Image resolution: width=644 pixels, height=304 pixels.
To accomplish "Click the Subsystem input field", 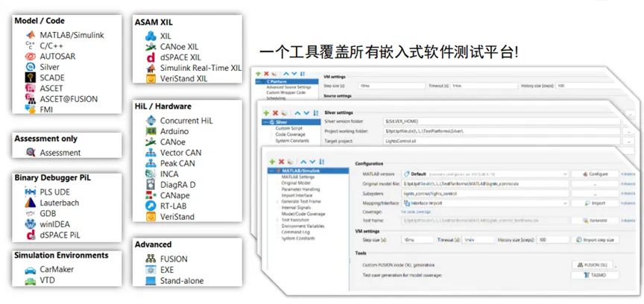I will coord(485,194).
